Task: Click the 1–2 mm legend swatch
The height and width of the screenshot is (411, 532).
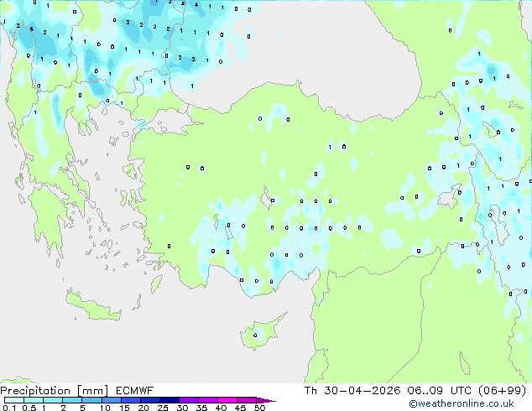Action: (53, 400)
